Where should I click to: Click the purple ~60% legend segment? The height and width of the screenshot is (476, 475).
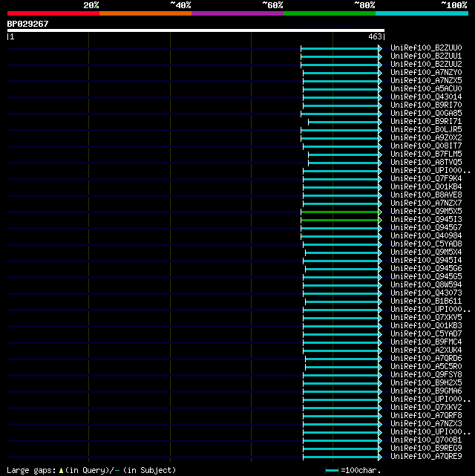tap(237, 13)
